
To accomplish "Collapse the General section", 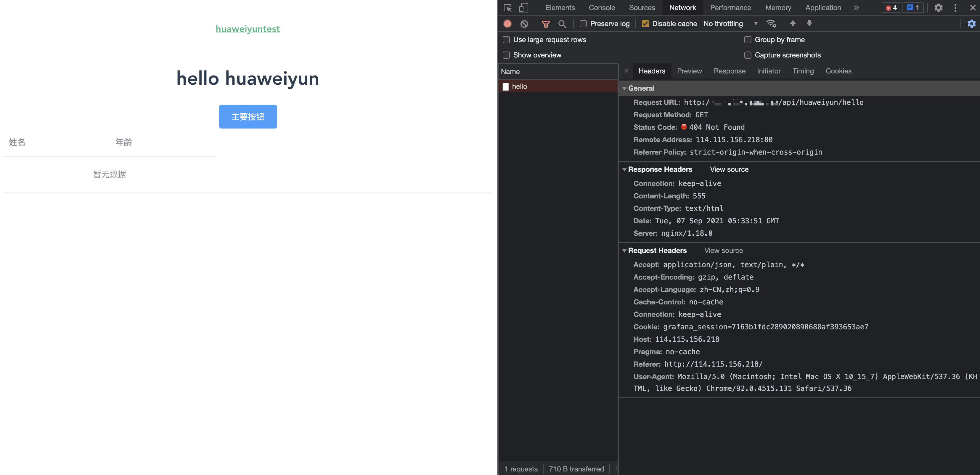I will [624, 88].
